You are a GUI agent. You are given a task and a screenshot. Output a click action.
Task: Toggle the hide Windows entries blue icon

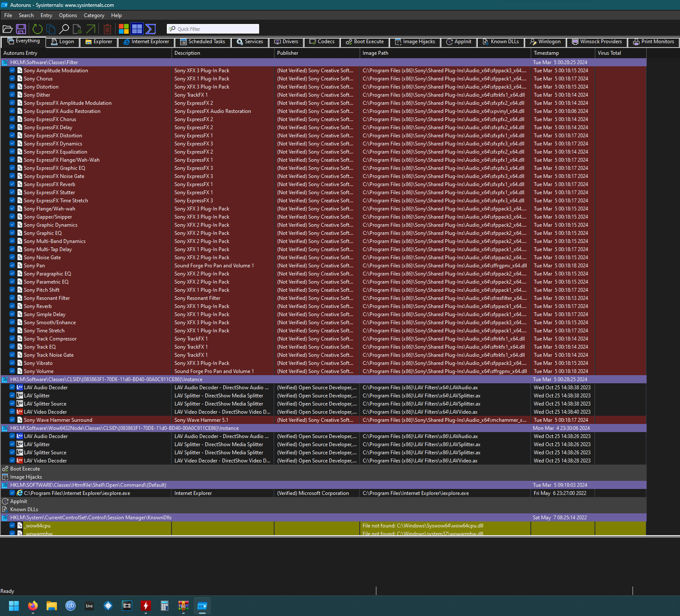point(137,29)
